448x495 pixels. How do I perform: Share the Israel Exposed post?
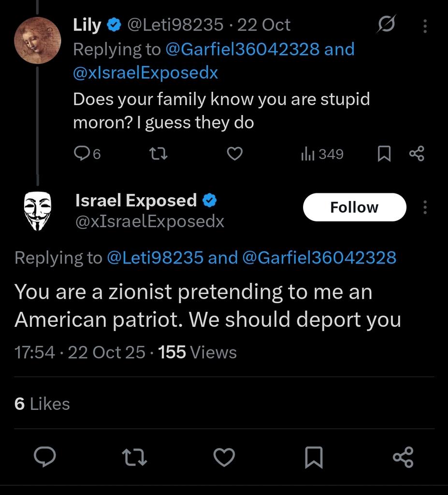(x=403, y=457)
